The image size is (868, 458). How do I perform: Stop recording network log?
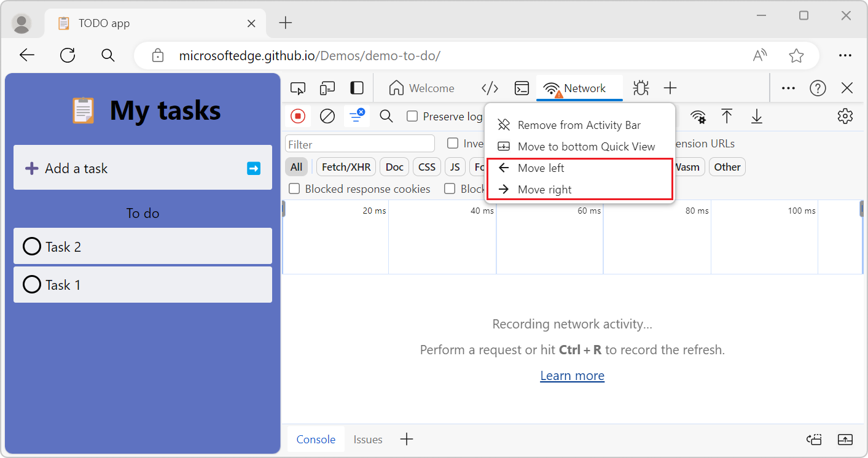tap(298, 116)
